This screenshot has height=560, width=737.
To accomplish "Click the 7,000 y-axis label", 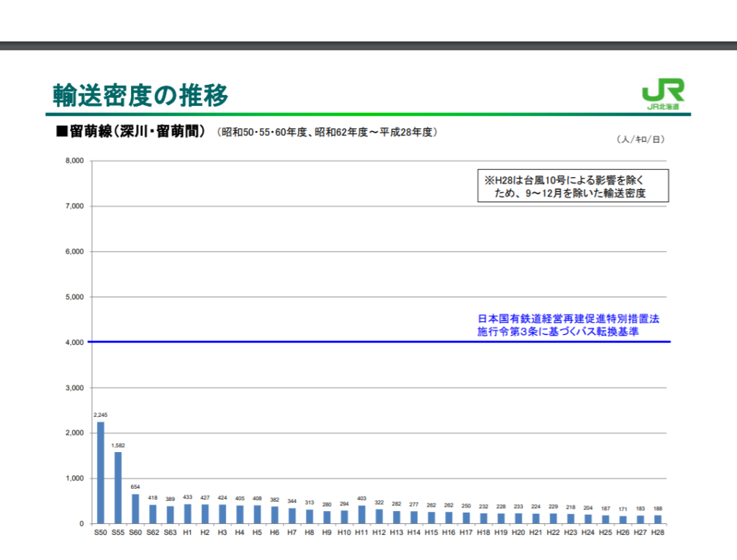I will tap(74, 206).
